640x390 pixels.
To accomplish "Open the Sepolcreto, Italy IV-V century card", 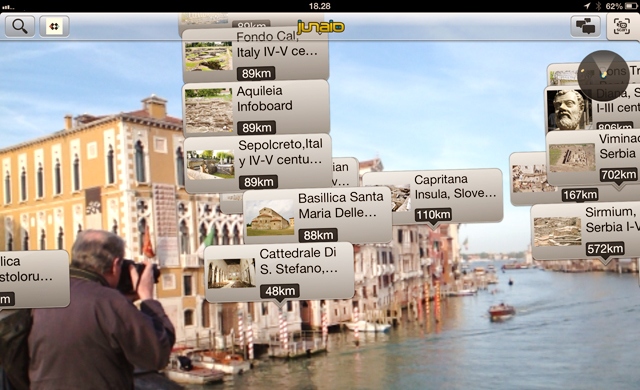I will [258, 164].
